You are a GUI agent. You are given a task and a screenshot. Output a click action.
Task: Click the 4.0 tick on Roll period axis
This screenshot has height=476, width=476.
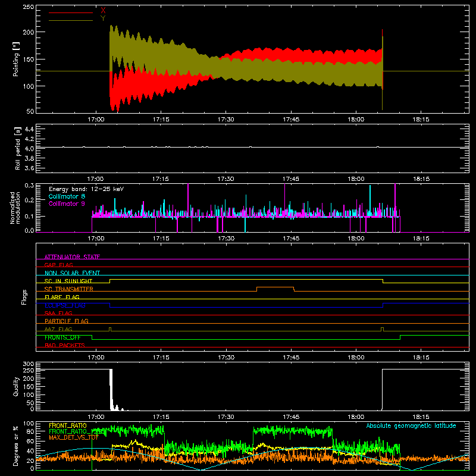pyautogui.click(x=29, y=149)
